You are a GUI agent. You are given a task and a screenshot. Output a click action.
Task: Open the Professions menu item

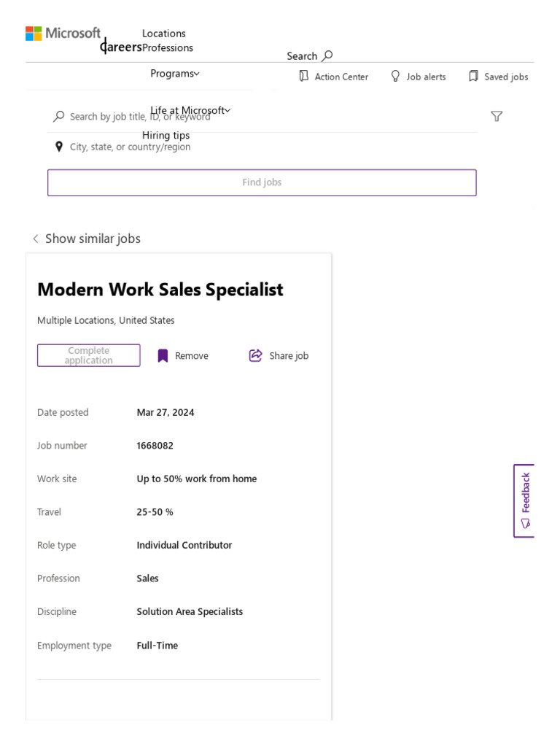pyautogui.click(x=168, y=48)
